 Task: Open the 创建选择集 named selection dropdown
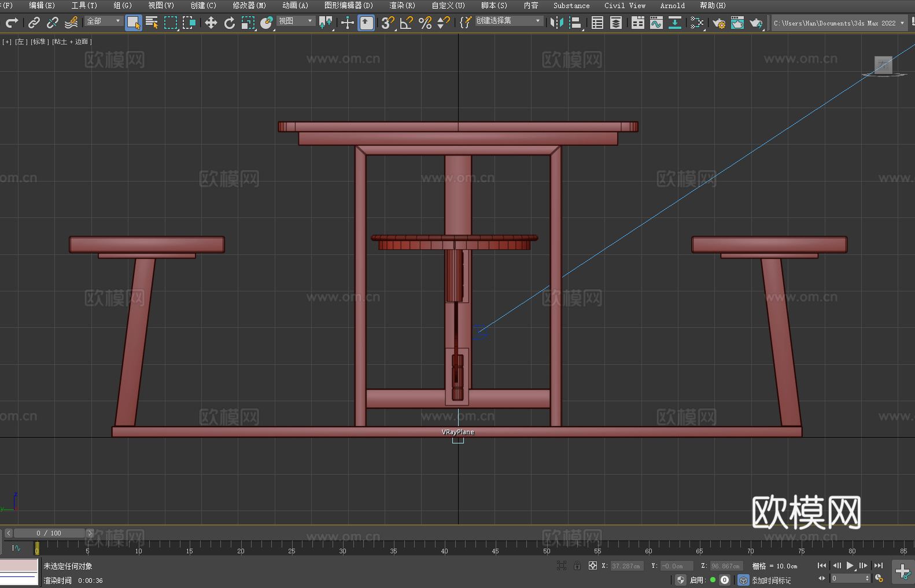(x=508, y=21)
